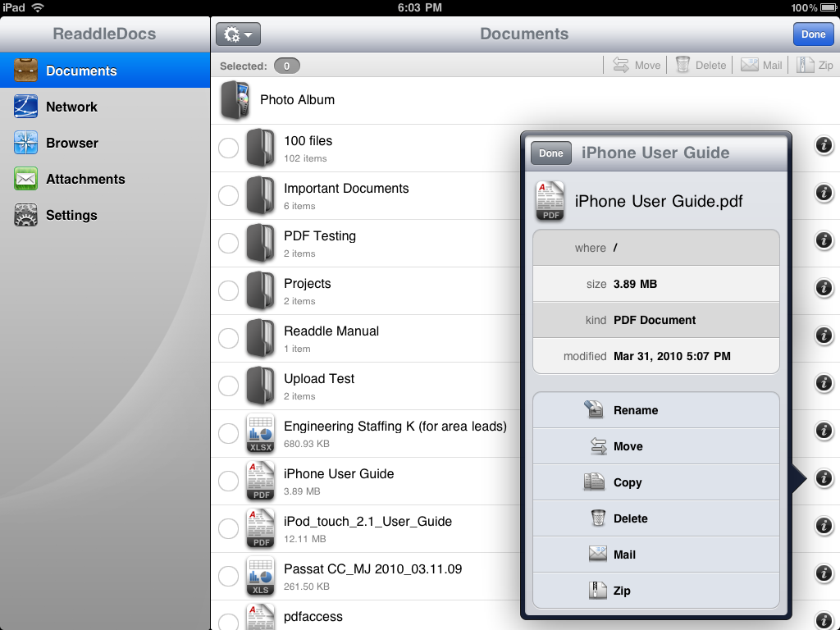This screenshot has height=630, width=840.
Task: Show info for PDF Testing folder
Action: [824, 240]
